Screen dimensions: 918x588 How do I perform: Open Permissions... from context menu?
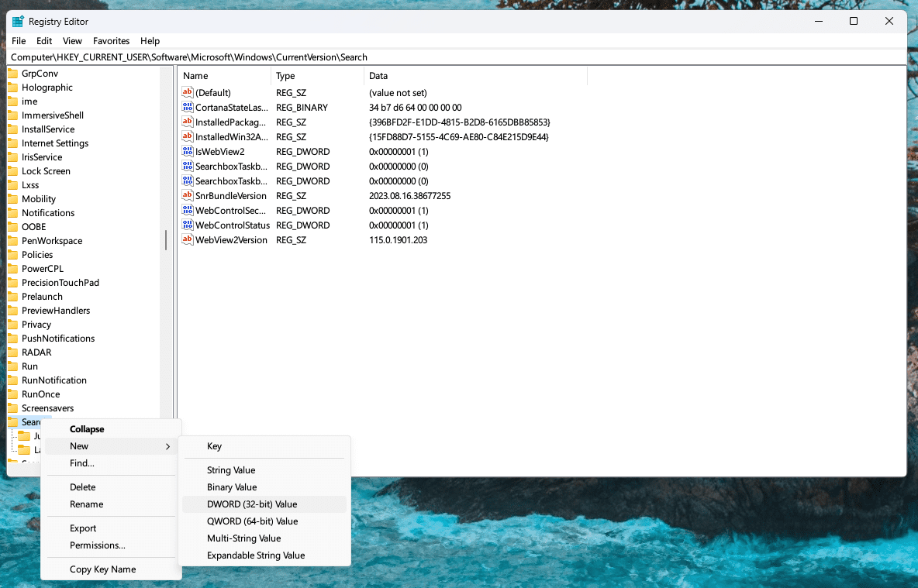click(x=111, y=545)
